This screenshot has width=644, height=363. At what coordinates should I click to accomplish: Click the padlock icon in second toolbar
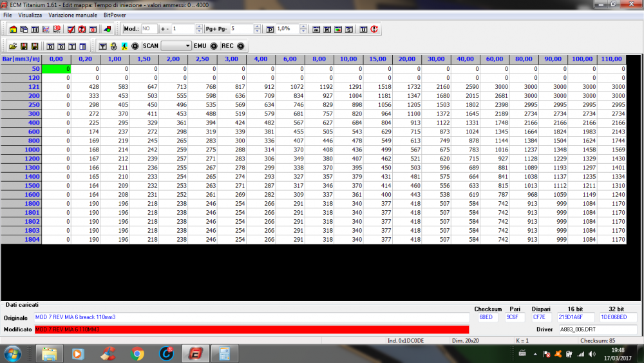click(x=113, y=46)
